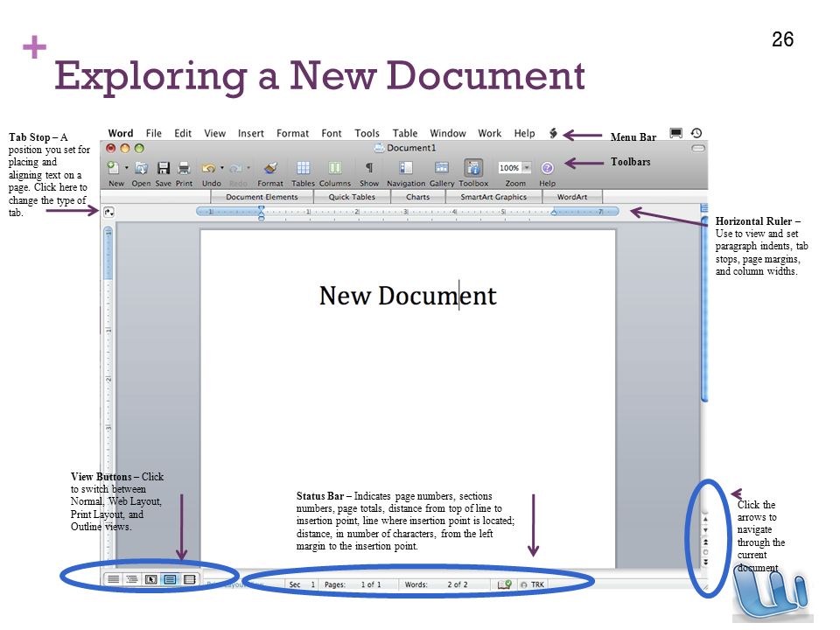This screenshot has width=840, height=630.
Task: Click the tab stop type selector button
Action: (108, 212)
